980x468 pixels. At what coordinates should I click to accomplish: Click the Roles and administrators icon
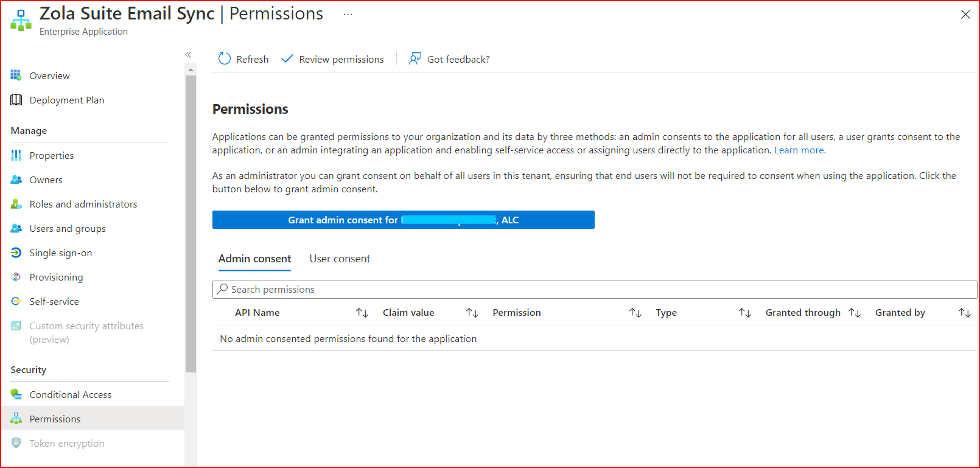pos(16,204)
